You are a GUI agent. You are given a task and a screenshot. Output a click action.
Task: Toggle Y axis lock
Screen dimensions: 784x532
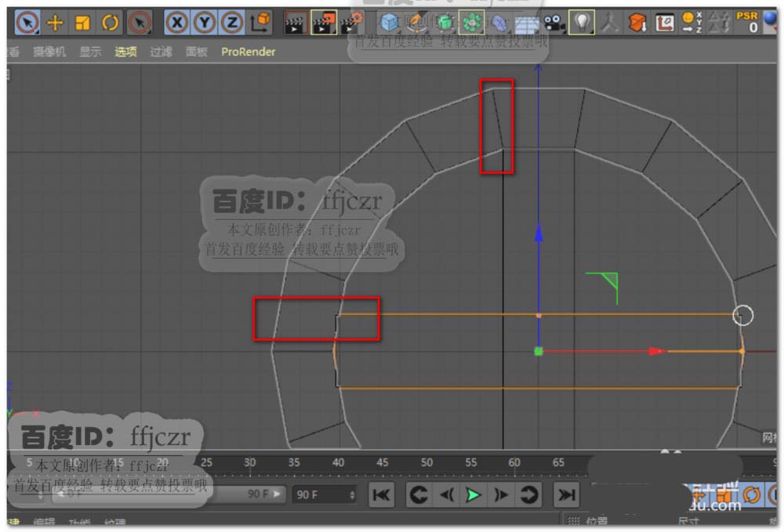coord(205,23)
